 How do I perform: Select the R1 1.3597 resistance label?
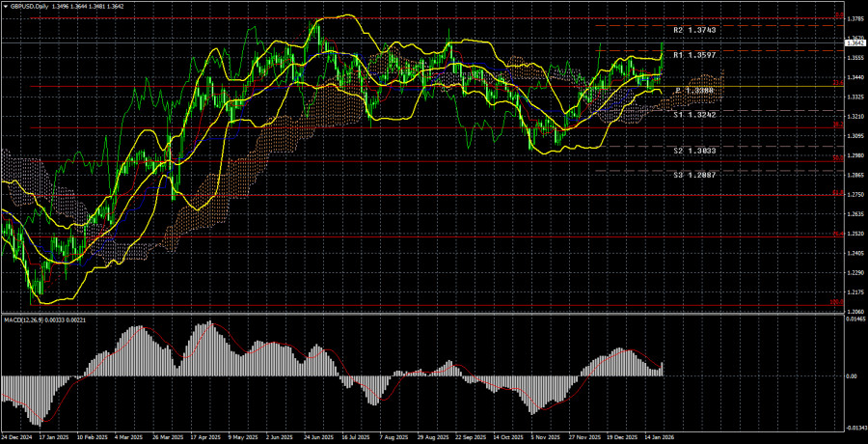click(x=693, y=56)
